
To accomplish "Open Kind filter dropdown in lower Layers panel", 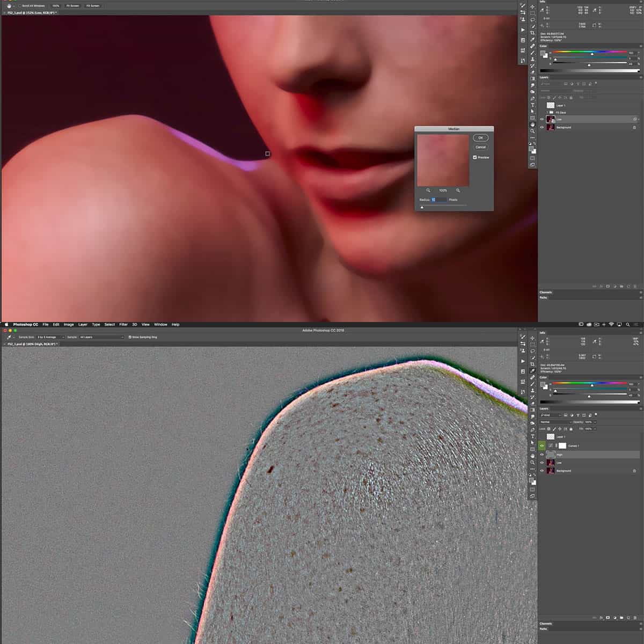I will click(550, 415).
